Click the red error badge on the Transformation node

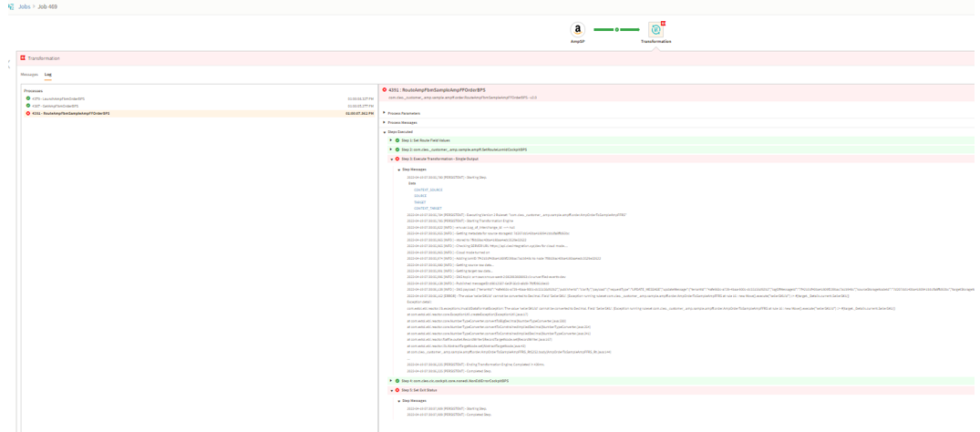[x=663, y=23]
